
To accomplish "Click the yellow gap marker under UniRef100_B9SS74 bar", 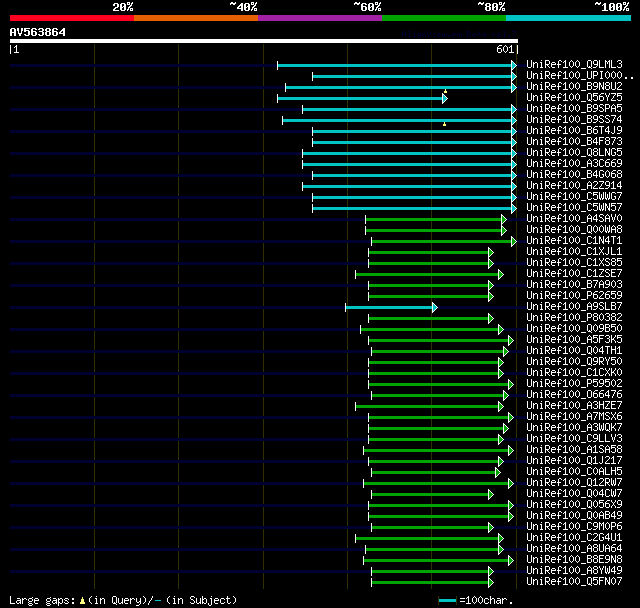I will [444, 124].
